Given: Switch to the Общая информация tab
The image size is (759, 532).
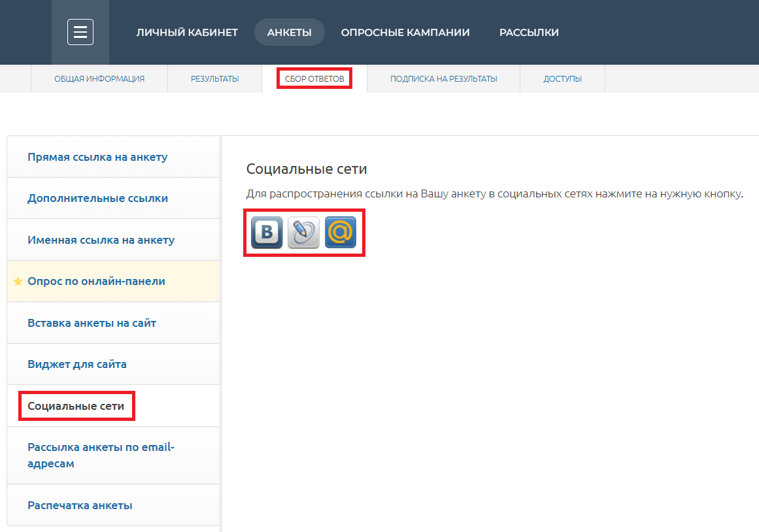Looking at the screenshot, I should pyautogui.click(x=99, y=79).
